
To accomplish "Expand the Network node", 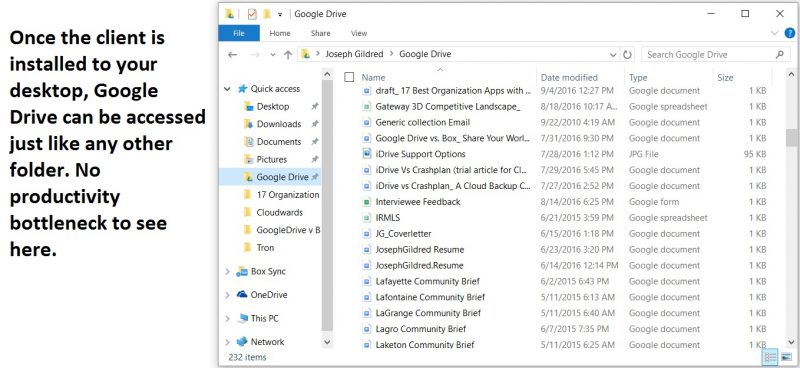I will 228,342.
